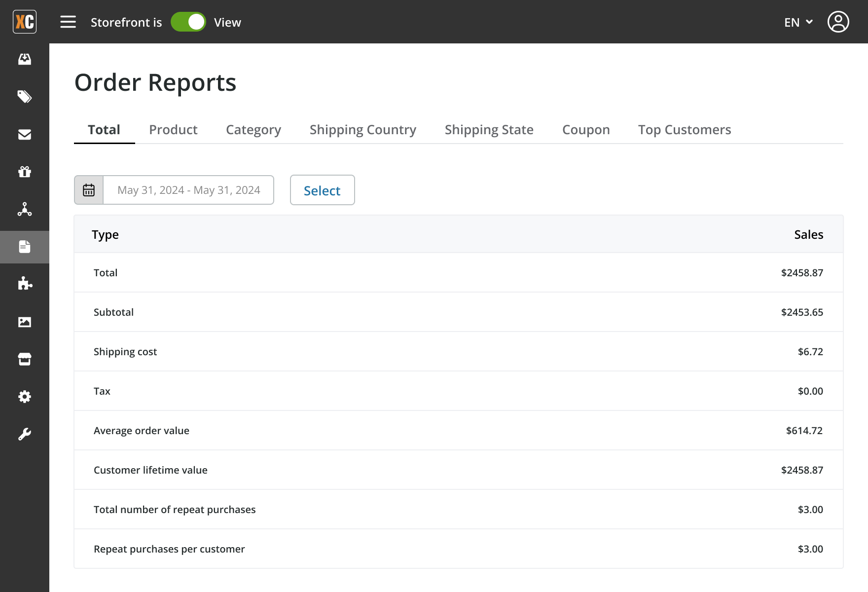Switch to the Shipping Country tab
Image resolution: width=868 pixels, height=592 pixels.
click(x=363, y=130)
